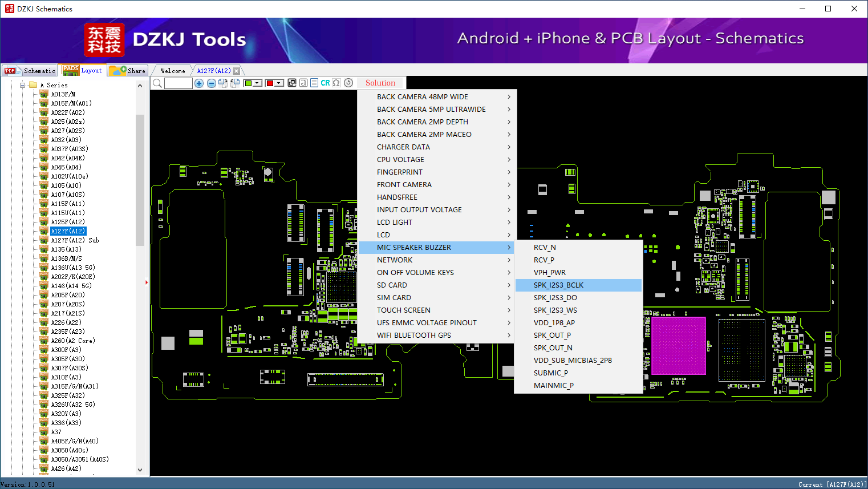This screenshot has height=489, width=868.
Task: Select RCV_N in the submenu
Action: tap(578, 248)
